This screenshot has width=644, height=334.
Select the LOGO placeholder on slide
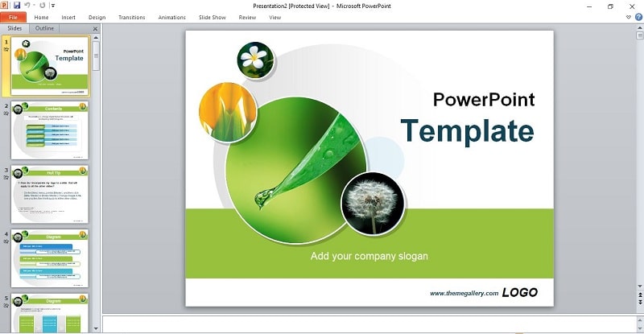520,292
